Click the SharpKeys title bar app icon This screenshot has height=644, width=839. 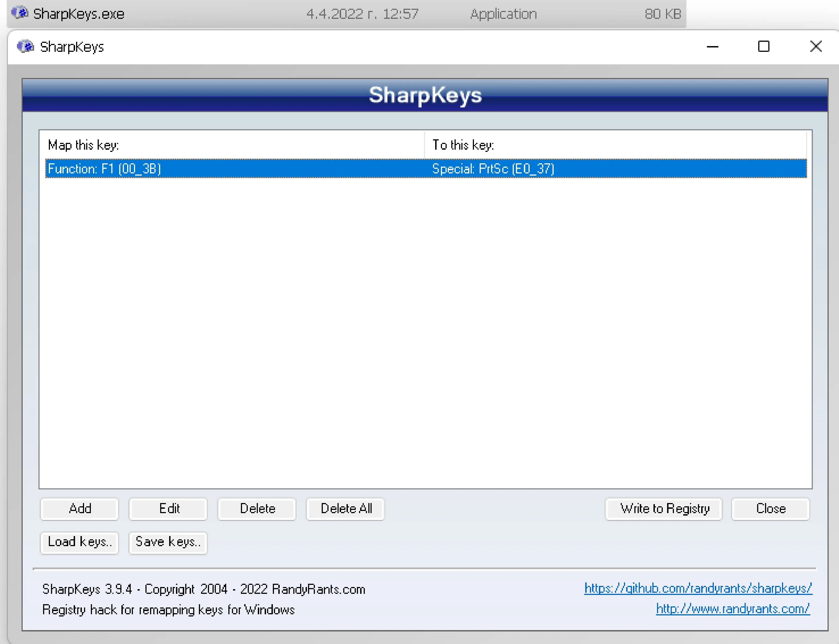point(25,47)
